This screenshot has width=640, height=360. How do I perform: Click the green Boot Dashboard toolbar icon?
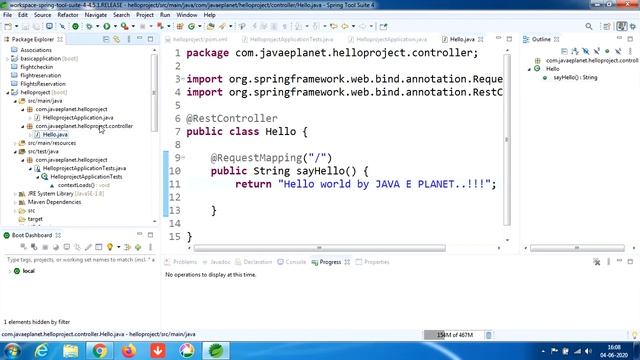click(x=76, y=27)
